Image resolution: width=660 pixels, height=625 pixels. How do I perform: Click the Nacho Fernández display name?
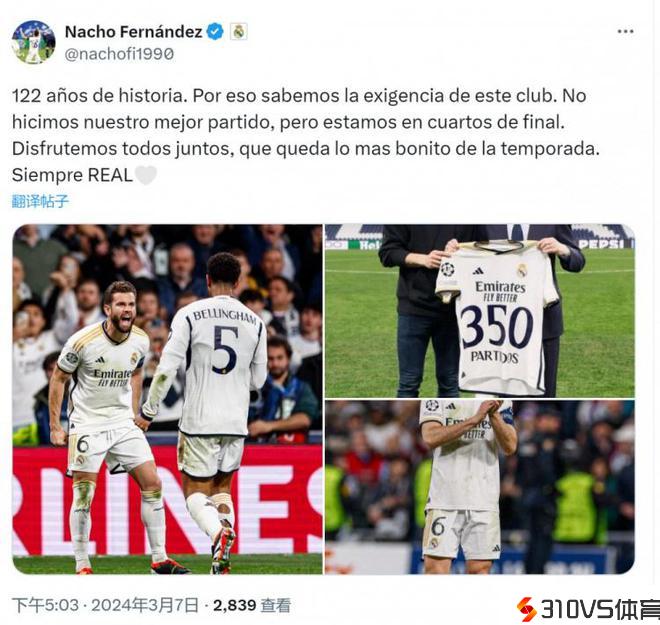[x=133, y=32]
